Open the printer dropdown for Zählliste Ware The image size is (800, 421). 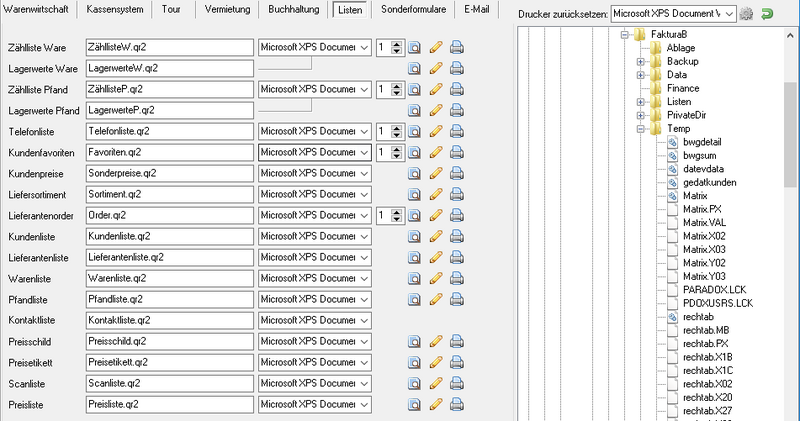[363, 47]
